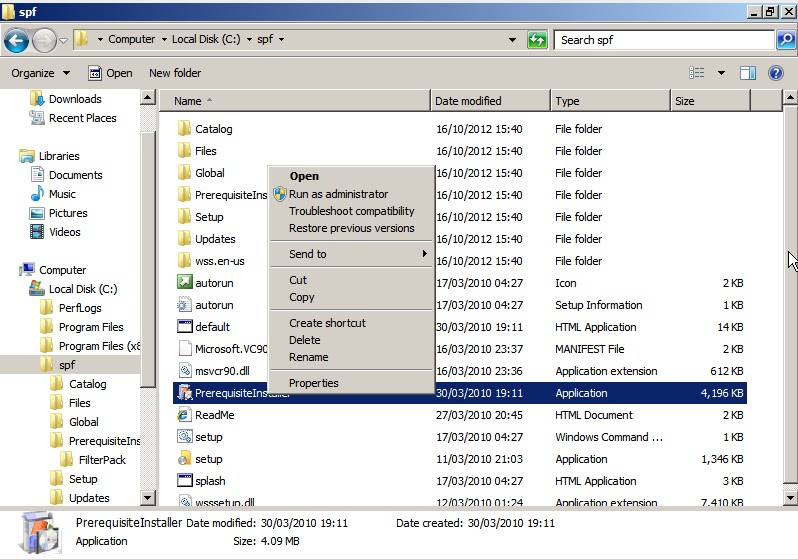Sort by the Name column header
This screenshot has width=798, height=560.
(x=295, y=101)
